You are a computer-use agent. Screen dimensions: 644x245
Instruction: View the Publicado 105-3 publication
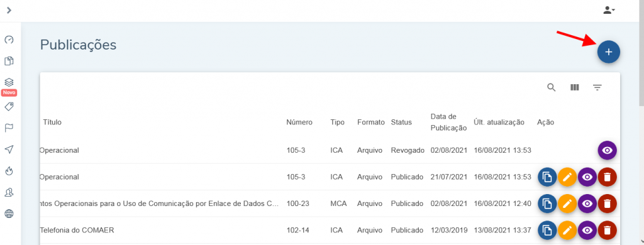pos(587,177)
